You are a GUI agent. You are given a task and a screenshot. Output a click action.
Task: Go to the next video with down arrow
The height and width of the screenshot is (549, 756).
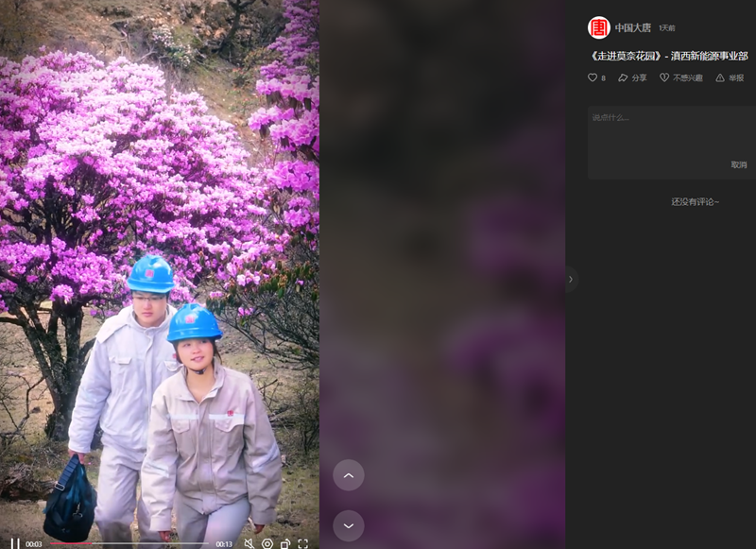coord(349,525)
